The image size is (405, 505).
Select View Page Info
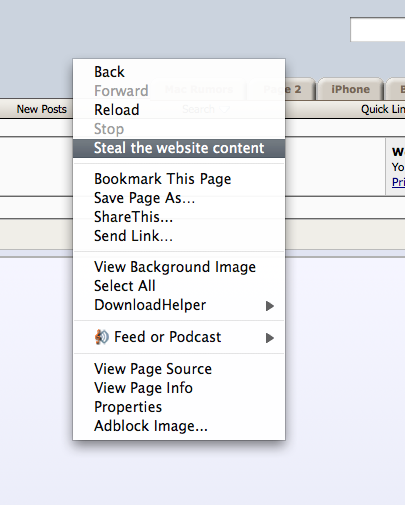179,388
